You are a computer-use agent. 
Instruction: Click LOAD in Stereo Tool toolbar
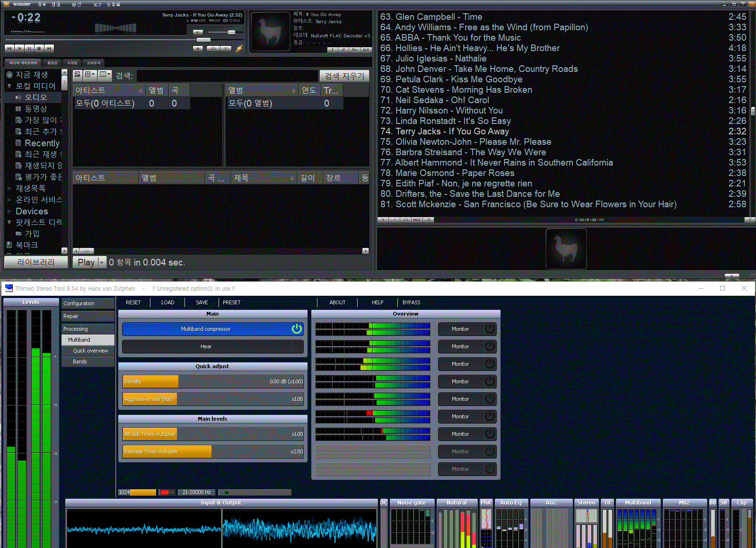(168, 302)
